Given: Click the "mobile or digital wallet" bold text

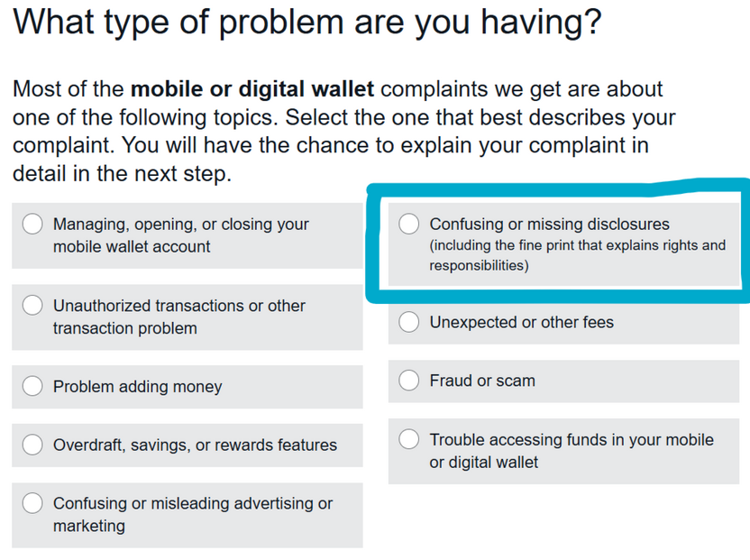Looking at the screenshot, I should (x=250, y=88).
